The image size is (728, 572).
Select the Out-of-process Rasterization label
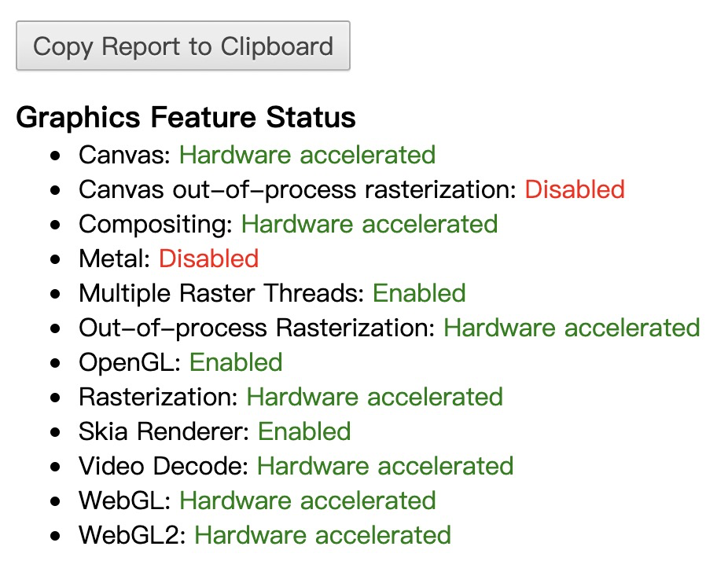pyautogui.click(x=256, y=328)
